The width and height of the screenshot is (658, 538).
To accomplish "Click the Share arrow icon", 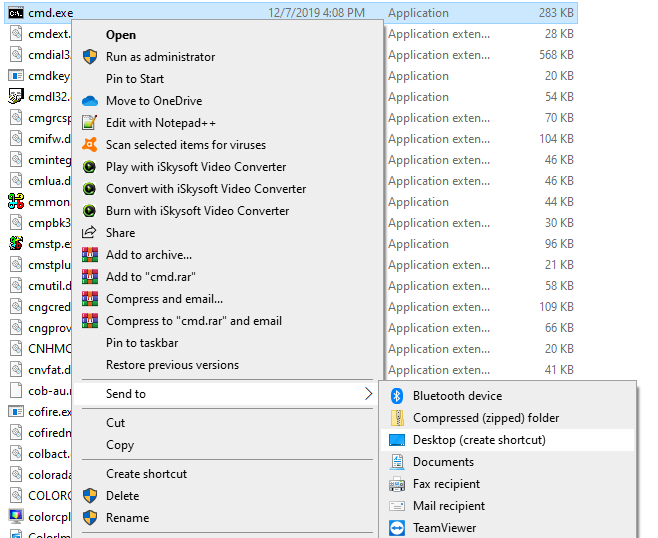I will pos(89,232).
